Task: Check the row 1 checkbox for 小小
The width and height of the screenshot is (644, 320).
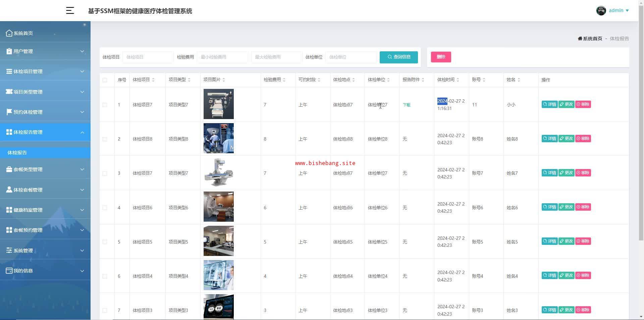Action: (x=105, y=105)
